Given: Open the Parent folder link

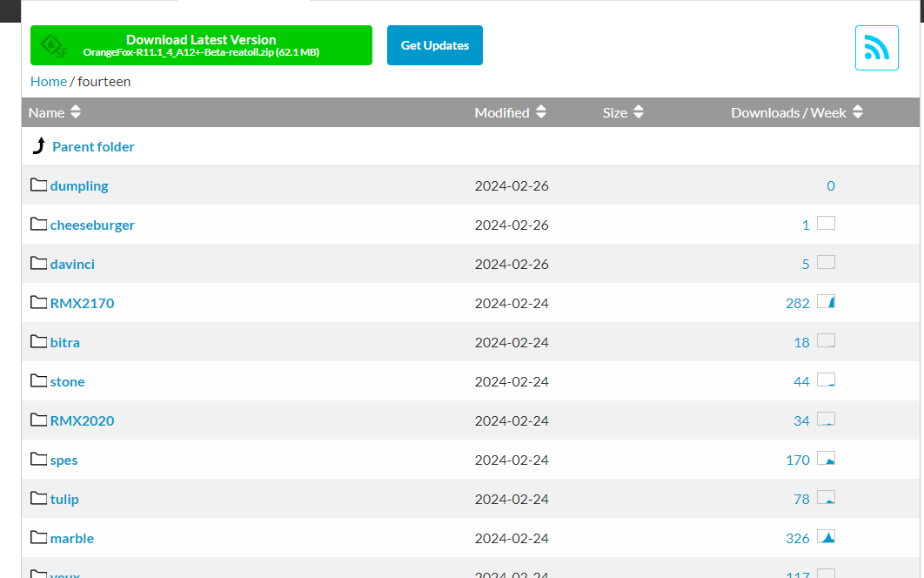Looking at the screenshot, I should click(93, 147).
